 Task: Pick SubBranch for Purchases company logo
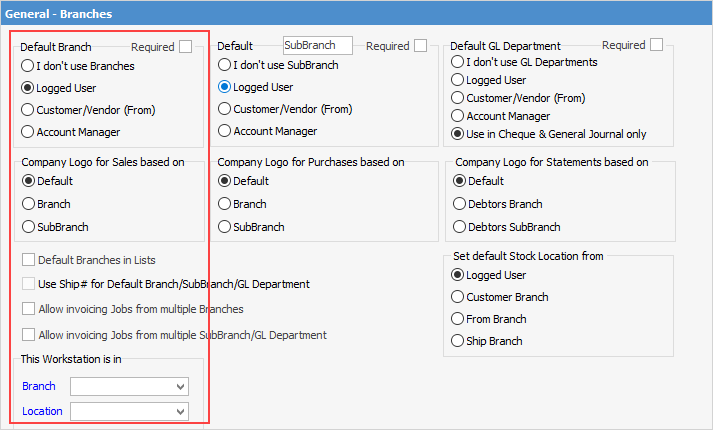[225, 227]
